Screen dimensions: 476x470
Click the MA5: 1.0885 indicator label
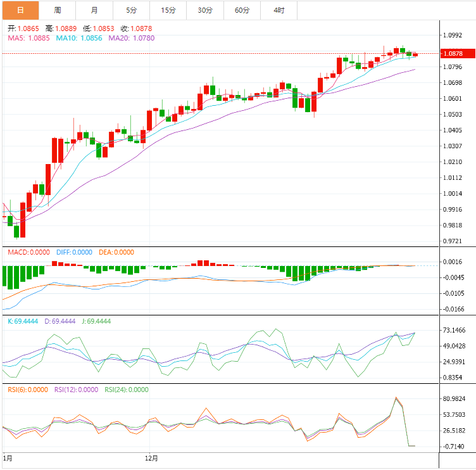tap(29, 38)
